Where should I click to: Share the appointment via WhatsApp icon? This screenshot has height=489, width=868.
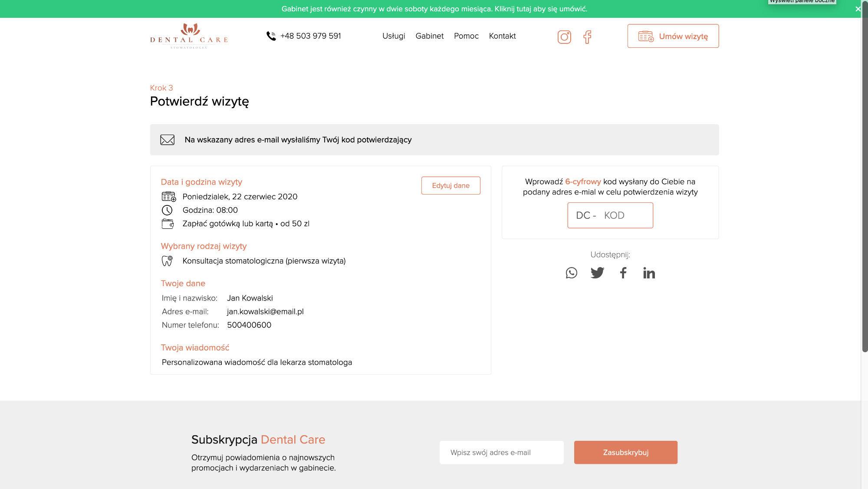[x=572, y=273]
